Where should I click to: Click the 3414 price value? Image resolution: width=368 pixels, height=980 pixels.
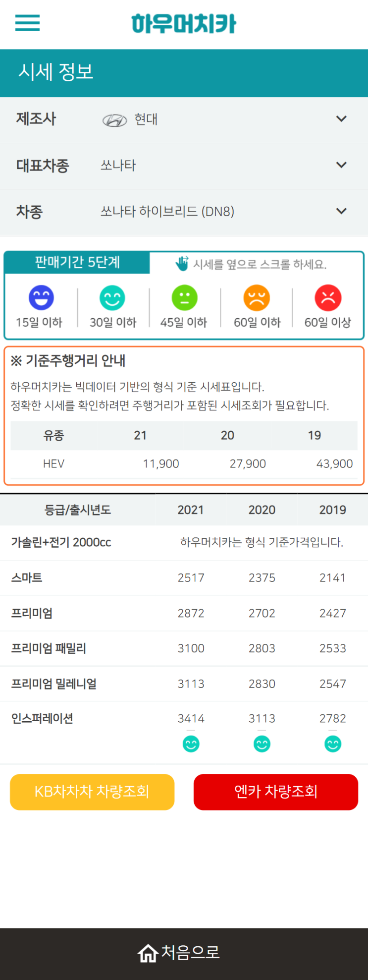tap(191, 718)
